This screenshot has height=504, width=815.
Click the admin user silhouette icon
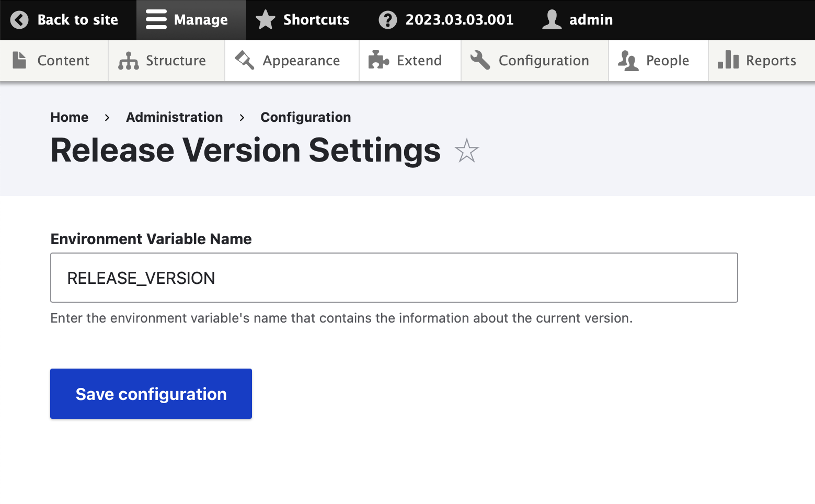(552, 20)
